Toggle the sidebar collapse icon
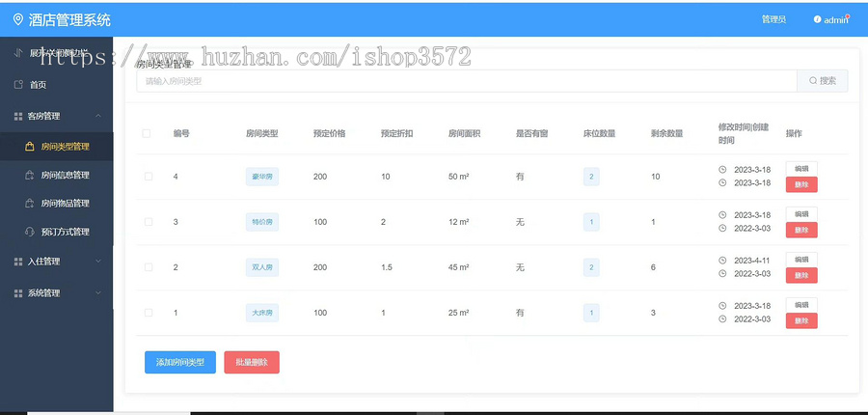Screen dimensions: 868x415 (17, 53)
